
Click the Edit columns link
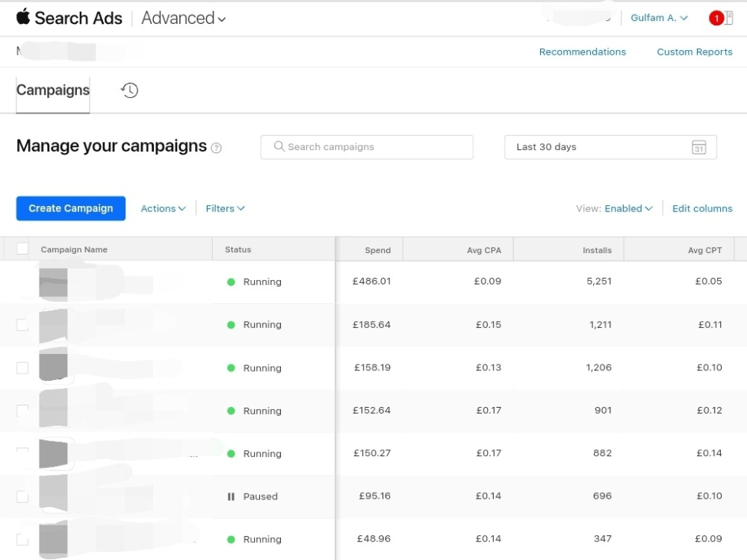click(702, 208)
